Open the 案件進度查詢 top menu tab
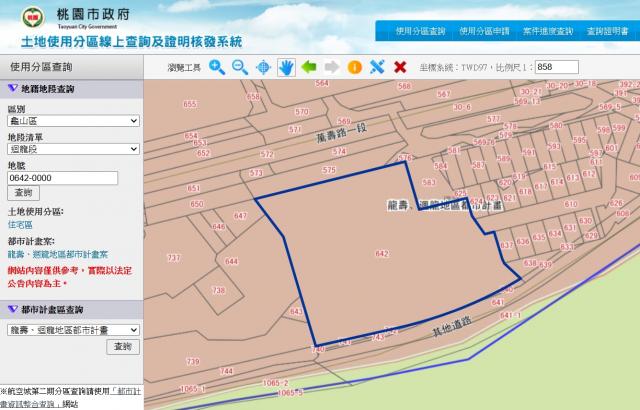Image resolution: width=640 pixels, height=410 pixels. coord(547,31)
